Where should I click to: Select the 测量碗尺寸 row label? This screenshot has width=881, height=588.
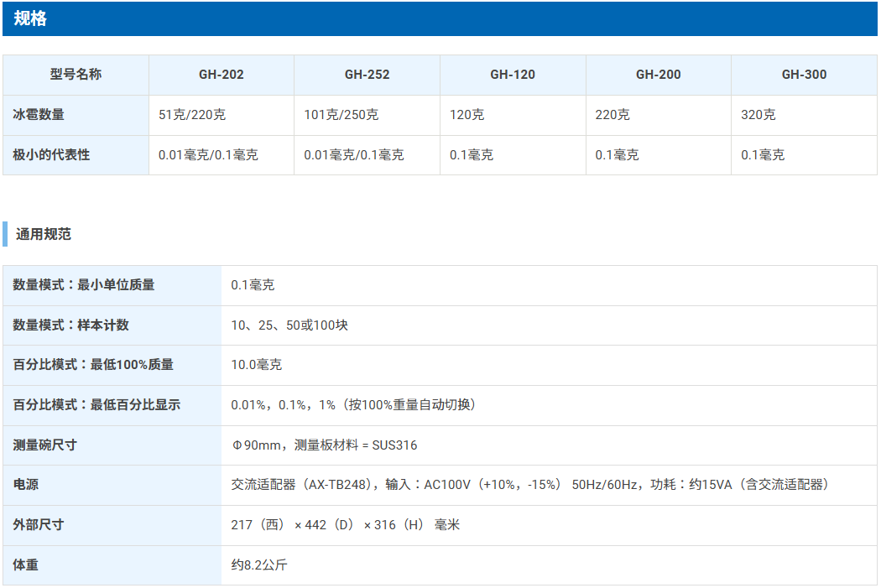pos(45,445)
